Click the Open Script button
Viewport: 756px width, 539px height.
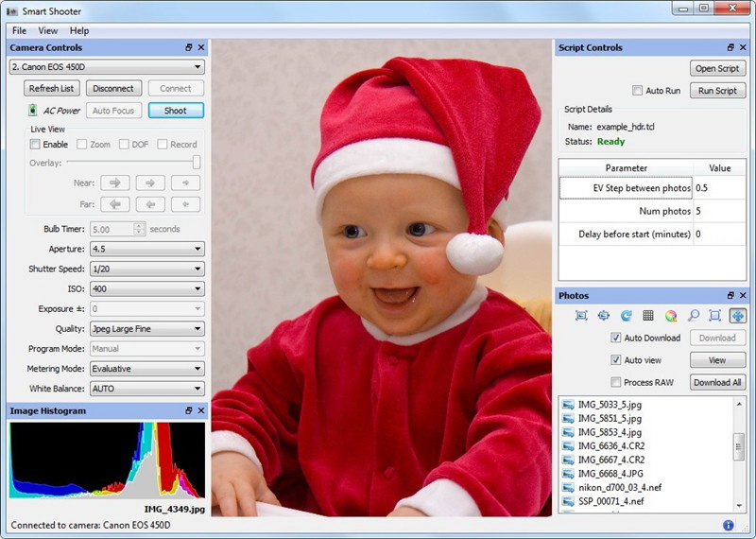point(717,68)
